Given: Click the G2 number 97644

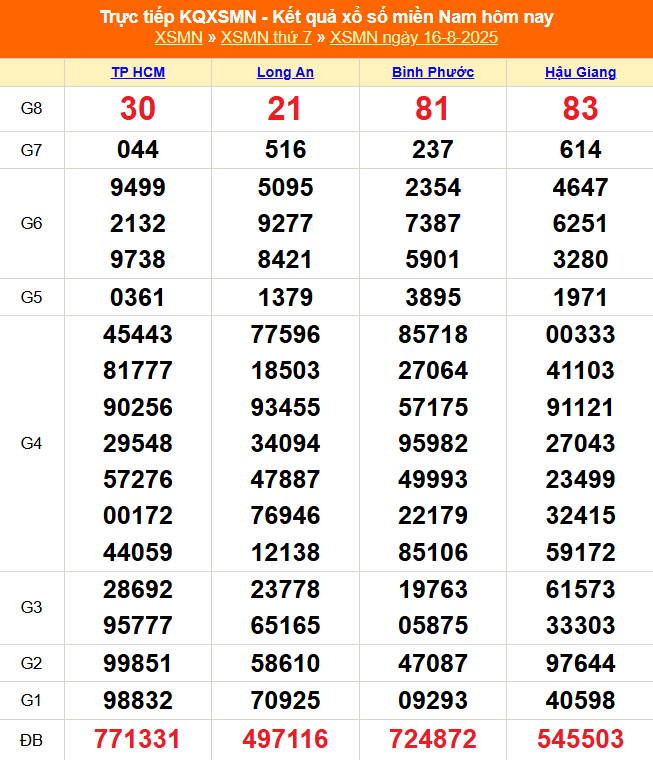Looking at the screenshot, I should click(580, 663).
